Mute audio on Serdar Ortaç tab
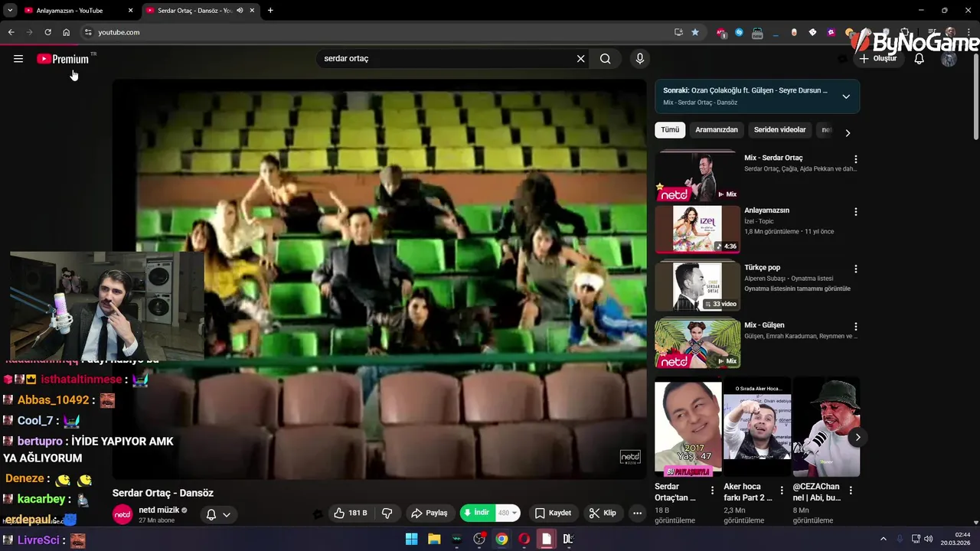Image resolution: width=980 pixels, height=551 pixels. pos(240,11)
